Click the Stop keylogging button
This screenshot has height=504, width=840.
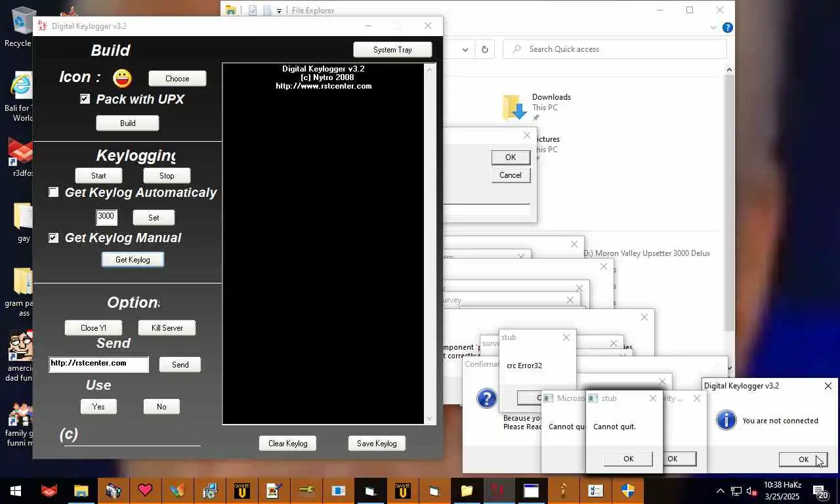point(167,176)
